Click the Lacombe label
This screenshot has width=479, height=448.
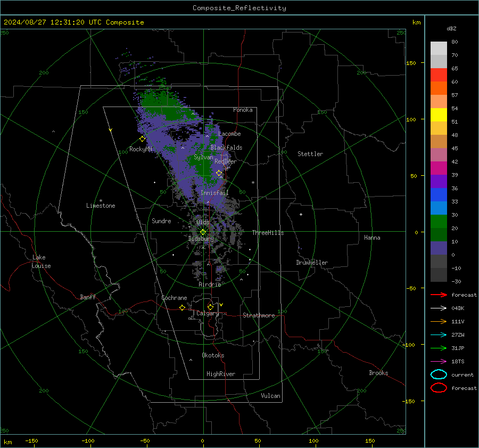click(229, 134)
